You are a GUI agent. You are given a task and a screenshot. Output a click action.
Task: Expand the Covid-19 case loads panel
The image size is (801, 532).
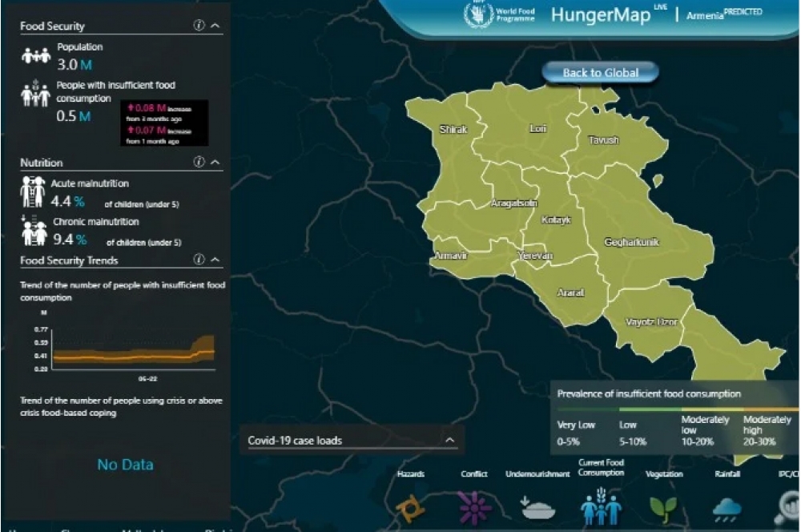[x=450, y=440]
